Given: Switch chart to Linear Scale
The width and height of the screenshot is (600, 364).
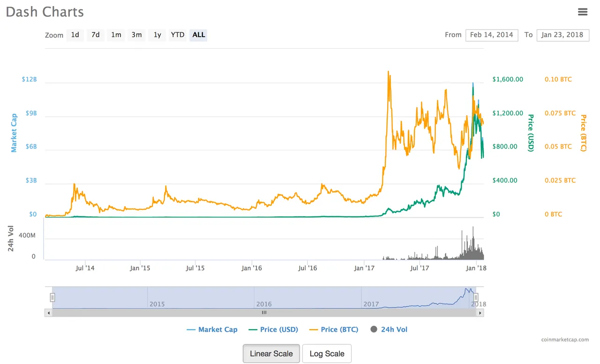Looking at the screenshot, I should (x=271, y=354).
